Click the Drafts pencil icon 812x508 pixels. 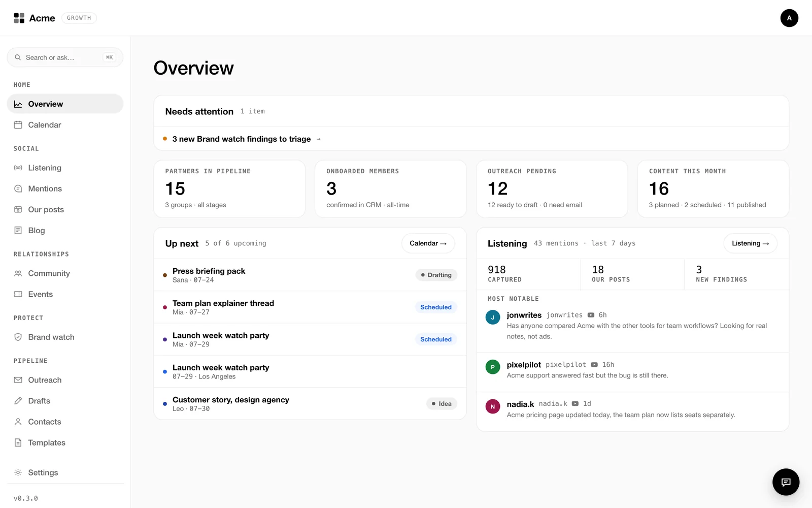18,401
